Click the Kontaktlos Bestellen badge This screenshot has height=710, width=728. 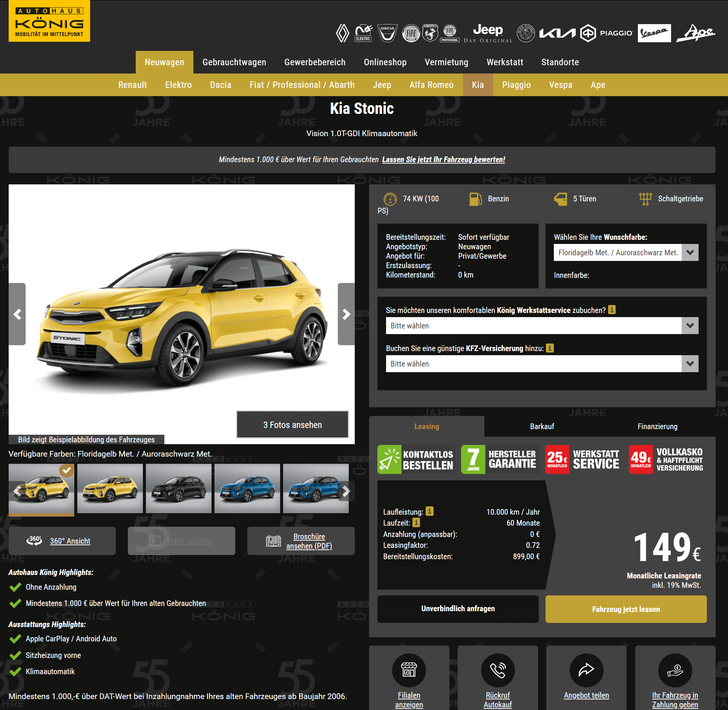[416, 459]
